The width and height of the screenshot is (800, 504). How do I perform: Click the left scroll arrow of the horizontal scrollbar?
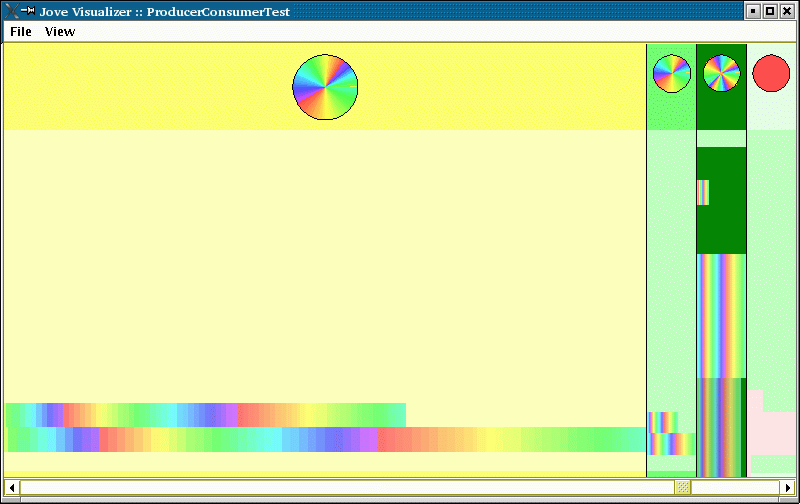coord(12,487)
